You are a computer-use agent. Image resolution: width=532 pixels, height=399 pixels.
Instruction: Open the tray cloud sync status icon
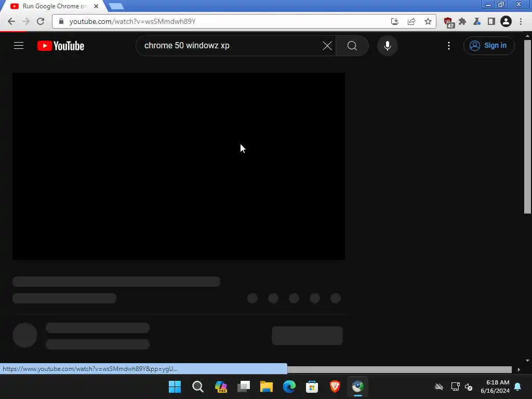(439, 387)
